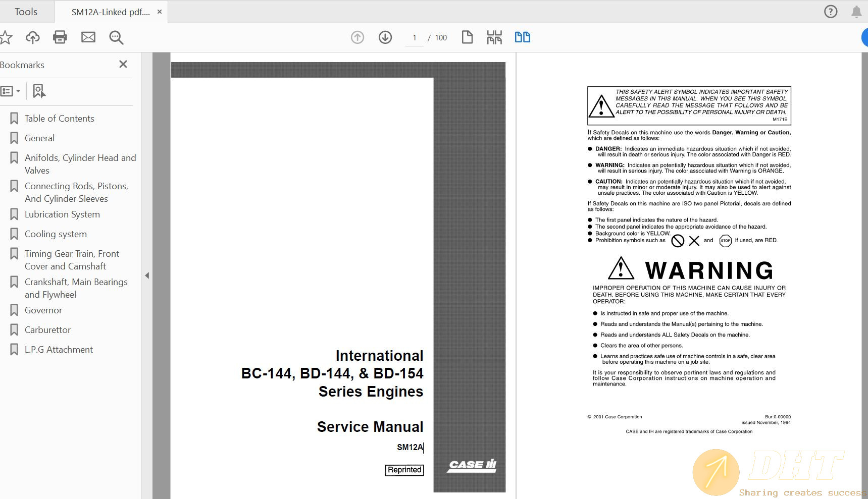
Task: Click the Reprinted box on cover
Action: 404,470
